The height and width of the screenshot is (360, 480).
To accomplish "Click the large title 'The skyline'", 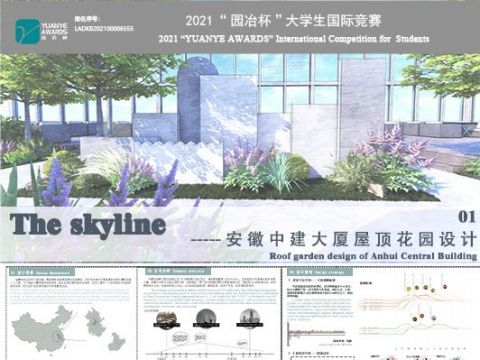I will pos(88,225).
